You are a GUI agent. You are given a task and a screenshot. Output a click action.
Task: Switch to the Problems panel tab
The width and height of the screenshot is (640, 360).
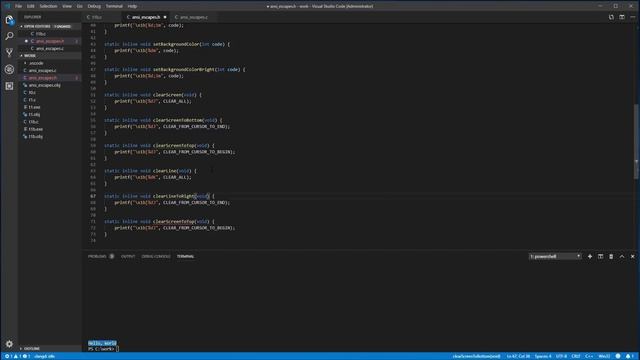click(x=101, y=256)
